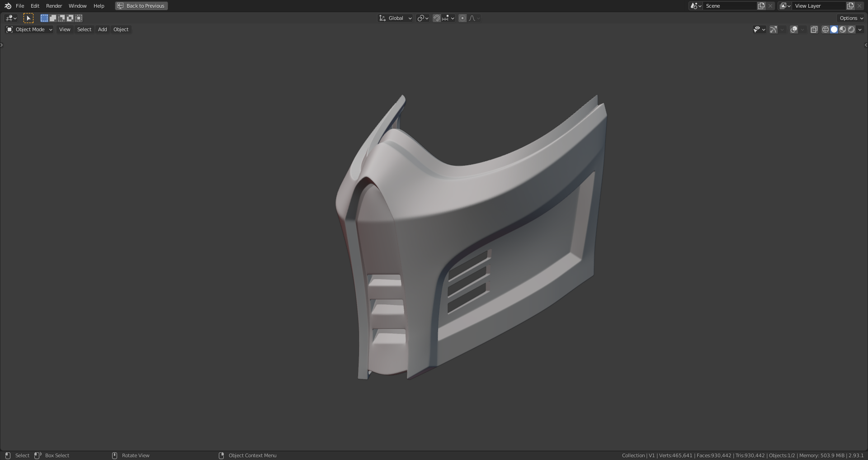Open the viewport View menu
868x460 pixels.
pyautogui.click(x=65, y=29)
